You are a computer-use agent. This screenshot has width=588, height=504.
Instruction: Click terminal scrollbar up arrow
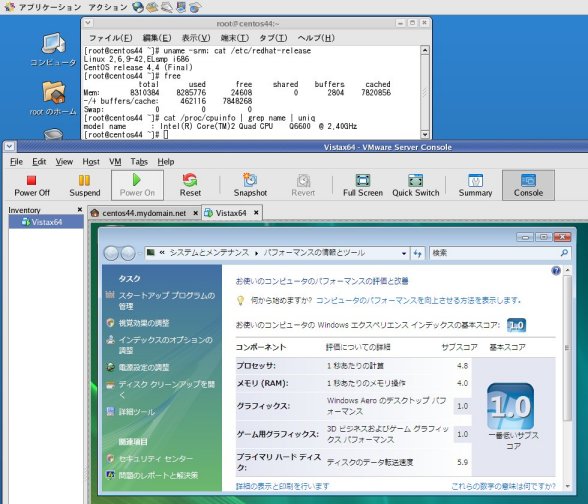424,50
